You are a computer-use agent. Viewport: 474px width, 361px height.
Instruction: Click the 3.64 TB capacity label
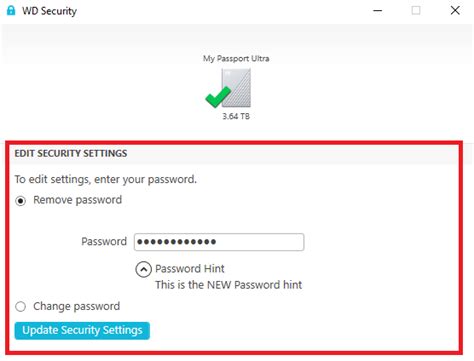coord(236,116)
